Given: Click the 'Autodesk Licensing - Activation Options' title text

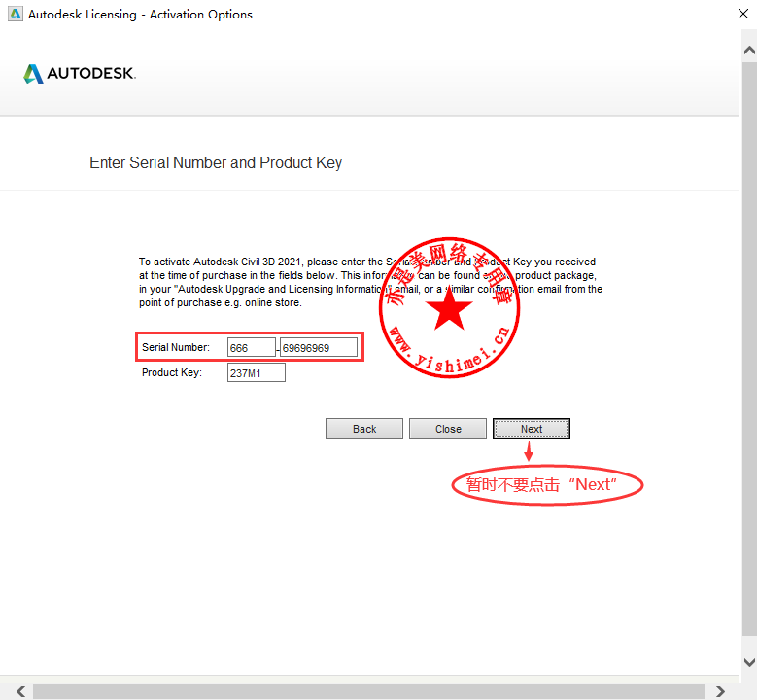Looking at the screenshot, I should (x=140, y=15).
